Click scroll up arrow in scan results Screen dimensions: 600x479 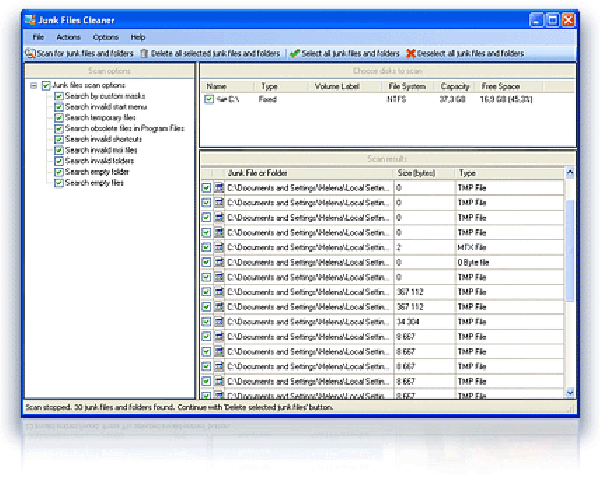570,173
